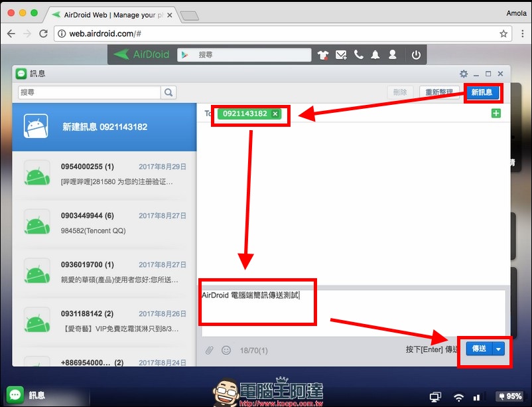Click the site info icon in address bar
The image size is (532, 407).
[62, 34]
